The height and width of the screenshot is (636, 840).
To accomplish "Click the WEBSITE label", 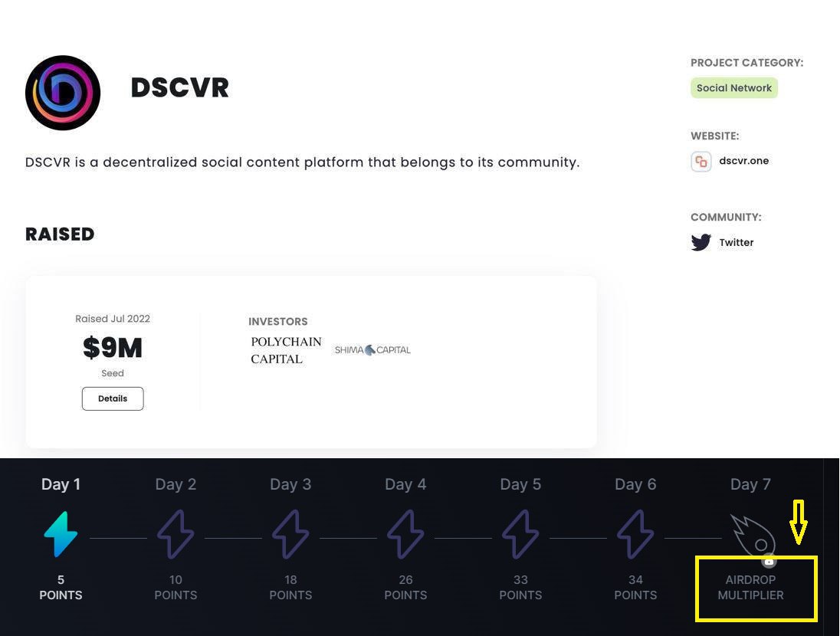I will click(714, 136).
